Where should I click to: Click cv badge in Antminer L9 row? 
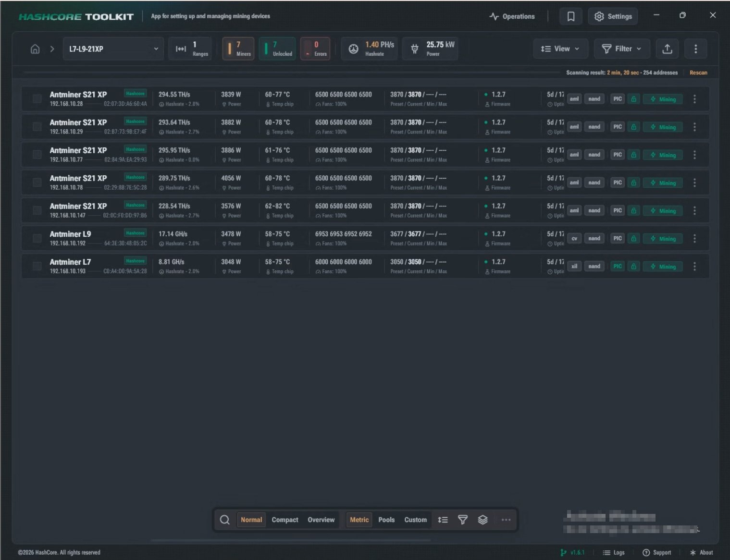[574, 238]
